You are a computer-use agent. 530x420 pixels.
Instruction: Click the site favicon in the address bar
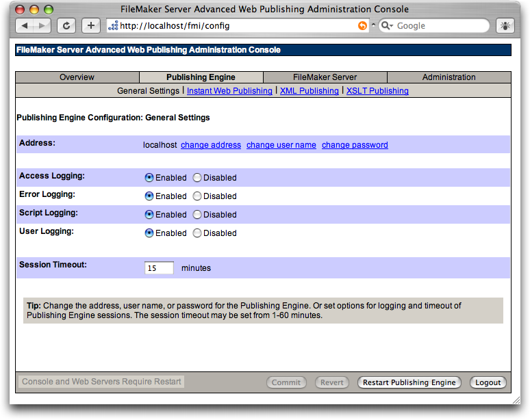(x=113, y=26)
